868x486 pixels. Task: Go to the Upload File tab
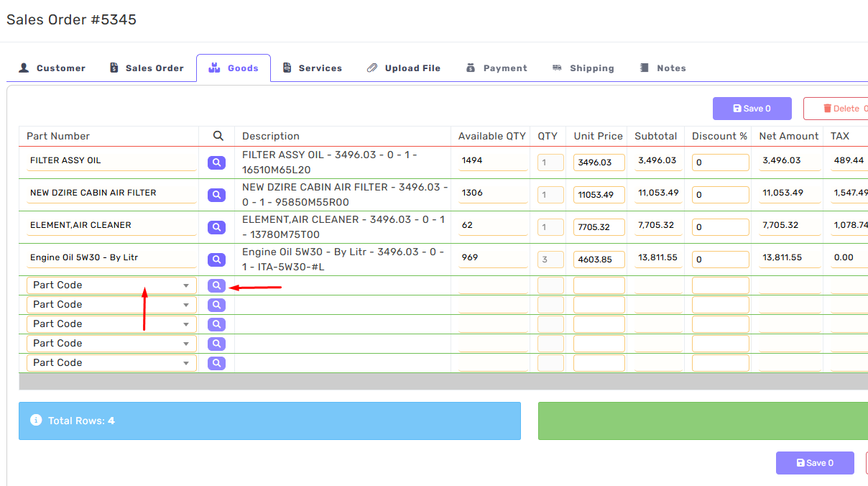(403, 68)
